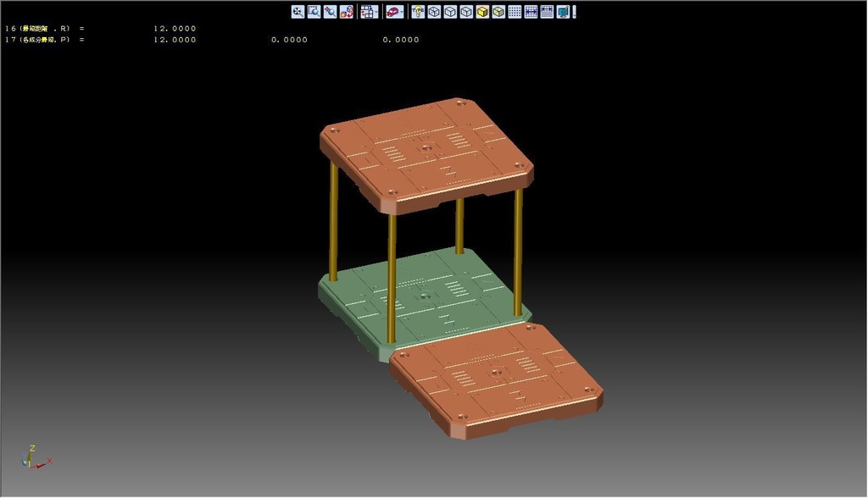Click the monitor display settings icon
The height and width of the screenshot is (498, 868).
pyautogui.click(x=563, y=12)
